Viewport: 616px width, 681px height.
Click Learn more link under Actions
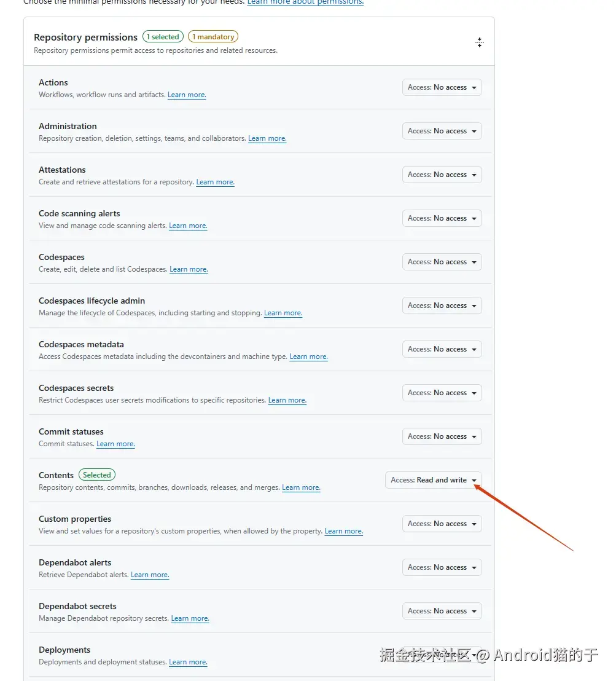pos(187,95)
